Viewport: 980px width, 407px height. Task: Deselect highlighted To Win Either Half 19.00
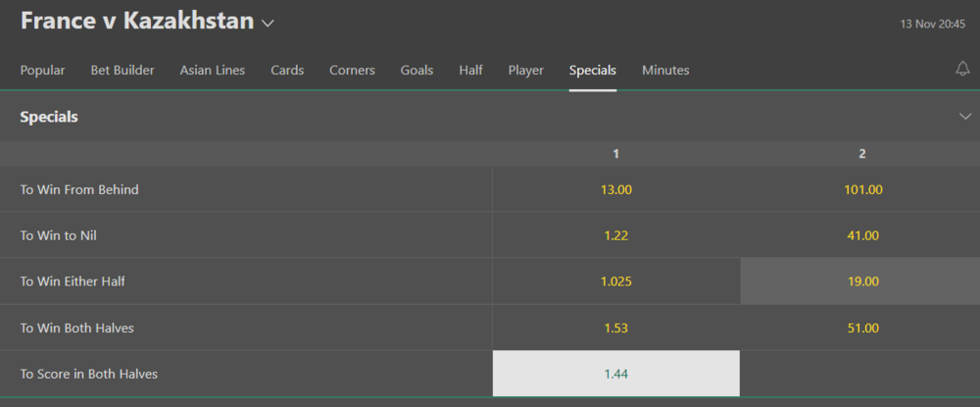[862, 281]
